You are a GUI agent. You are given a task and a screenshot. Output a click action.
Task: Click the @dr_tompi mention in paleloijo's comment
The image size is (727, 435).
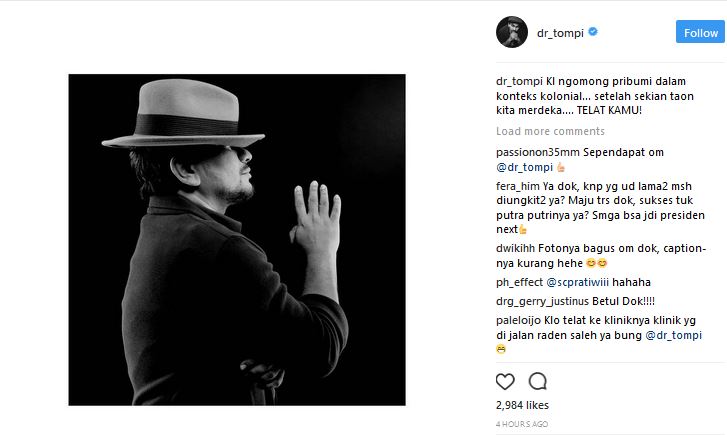pyautogui.click(x=674, y=335)
